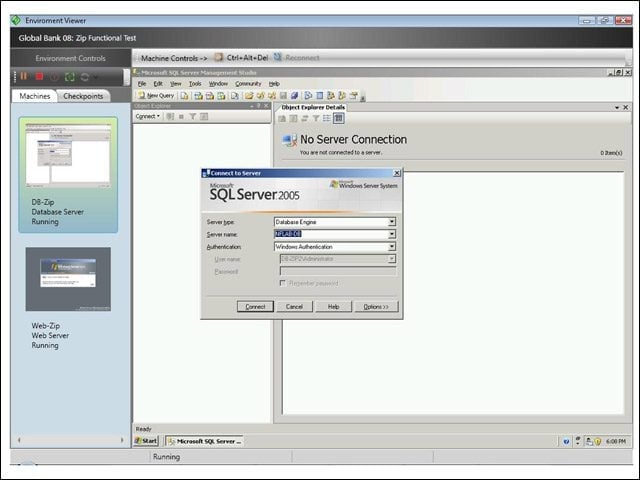Click the Help button in Connect to Server
The image size is (640, 480).
pos(333,306)
